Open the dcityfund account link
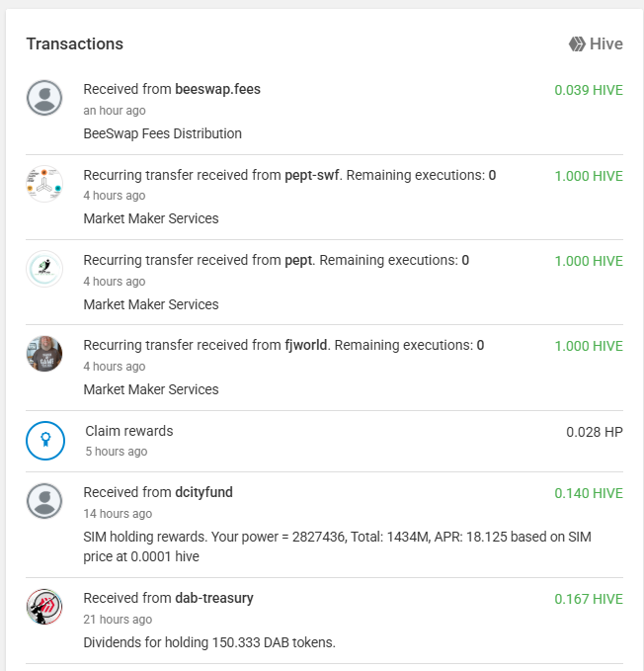 click(204, 492)
